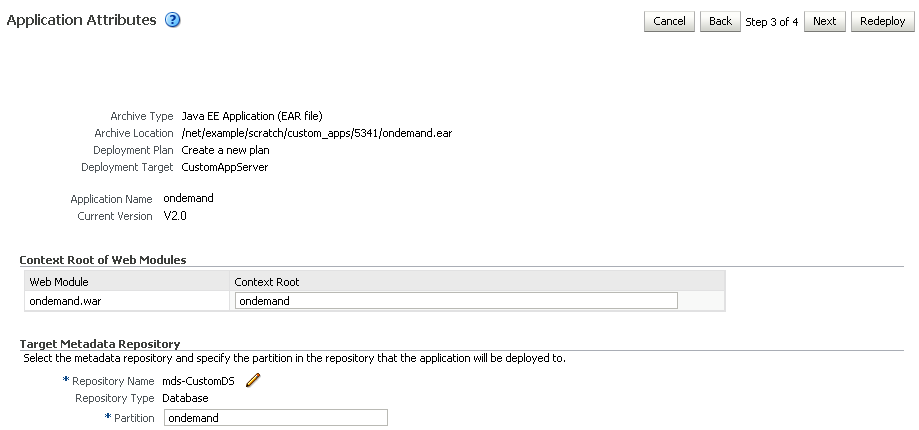The height and width of the screenshot is (430, 919).
Task: Select the archive location path text
Action: (x=316, y=133)
